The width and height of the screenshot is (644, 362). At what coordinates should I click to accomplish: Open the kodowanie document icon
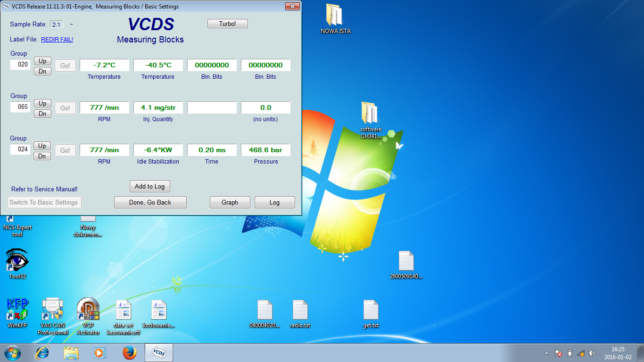tap(159, 310)
